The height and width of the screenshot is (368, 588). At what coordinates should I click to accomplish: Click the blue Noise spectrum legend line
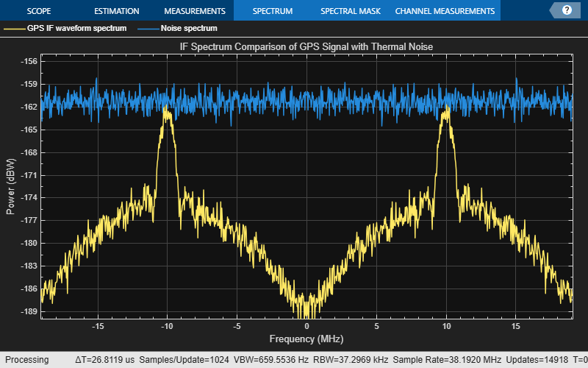pos(148,29)
